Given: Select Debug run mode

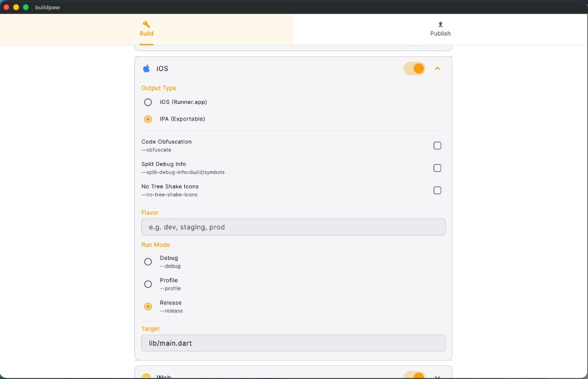Looking at the screenshot, I should click(148, 261).
